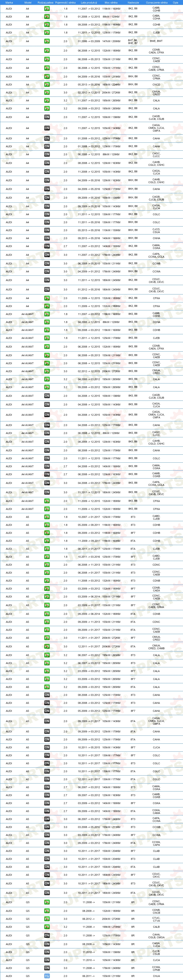This screenshot has width=183, height=980.
Task: Click the 165kW / 224KM power cell
Action: click(x=111, y=85)
